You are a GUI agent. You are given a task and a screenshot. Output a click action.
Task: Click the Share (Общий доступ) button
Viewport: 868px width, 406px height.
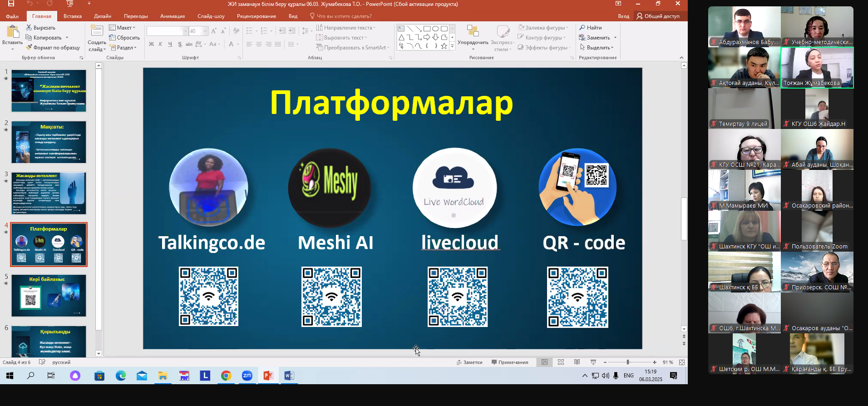(658, 16)
